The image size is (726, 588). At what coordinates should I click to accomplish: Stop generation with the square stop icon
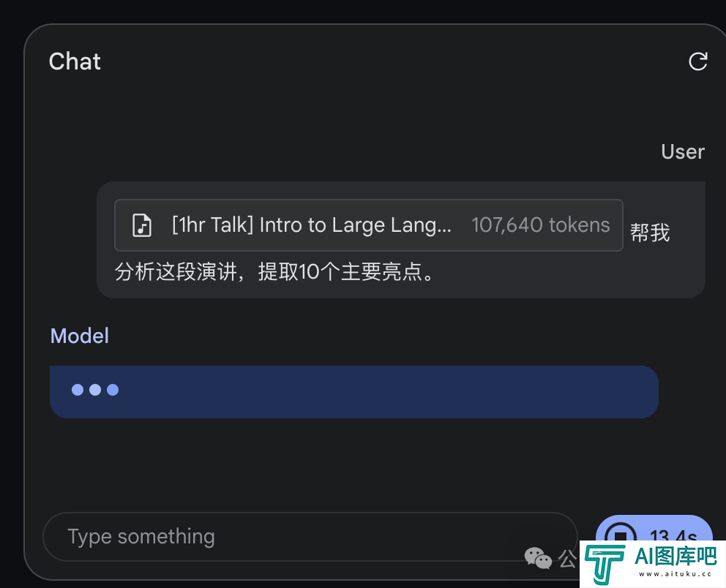pyautogui.click(x=621, y=535)
